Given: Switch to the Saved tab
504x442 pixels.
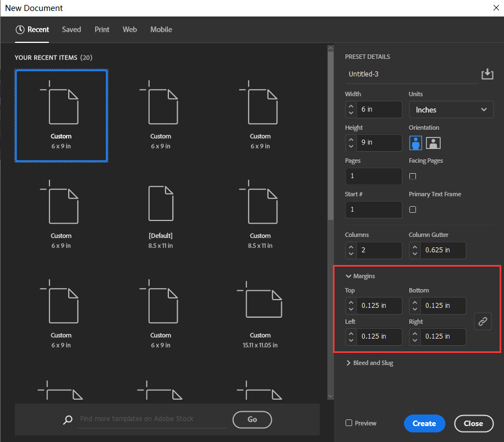Looking at the screenshot, I should pos(72,30).
